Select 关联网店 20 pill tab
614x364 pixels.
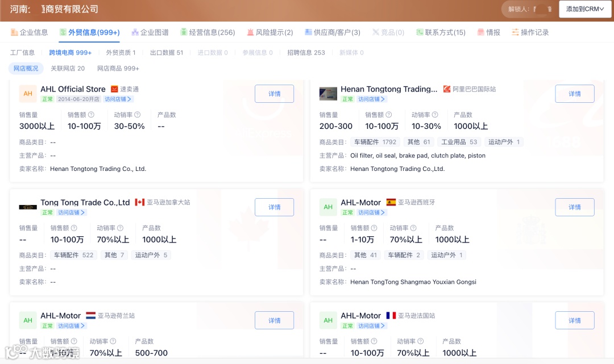(67, 68)
